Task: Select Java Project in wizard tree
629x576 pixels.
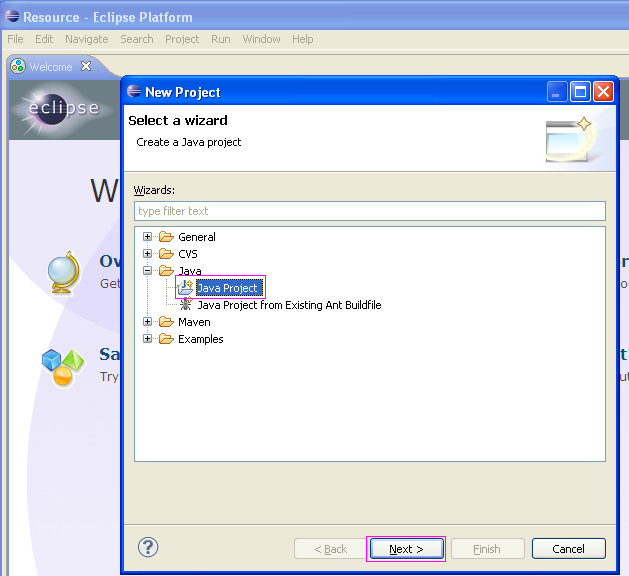Action: (x=229, y=288)
